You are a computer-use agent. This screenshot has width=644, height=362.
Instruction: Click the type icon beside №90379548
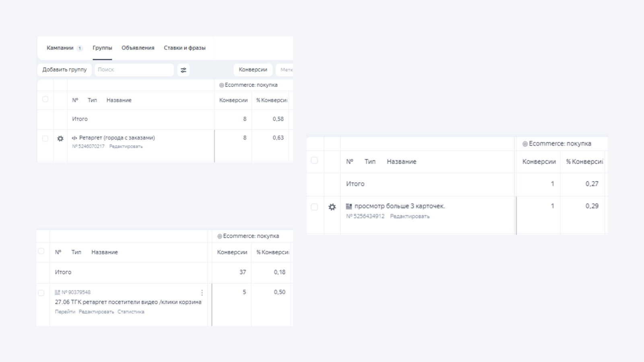pos(58,292)
